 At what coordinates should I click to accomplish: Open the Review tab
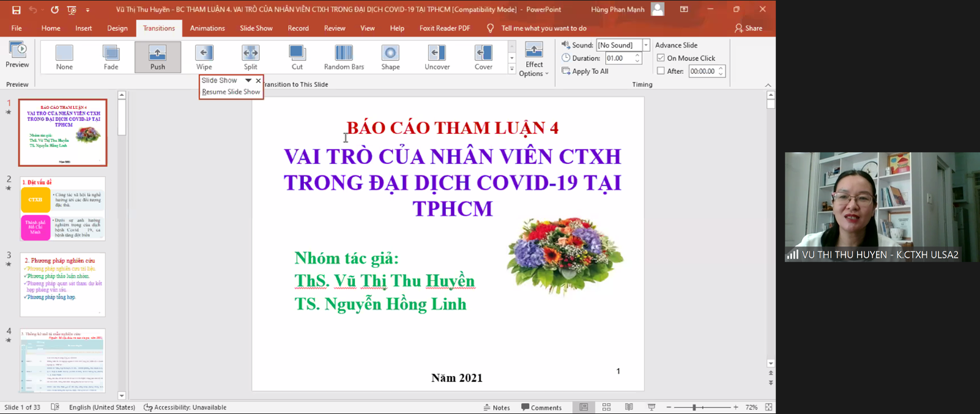pos(335,29)
